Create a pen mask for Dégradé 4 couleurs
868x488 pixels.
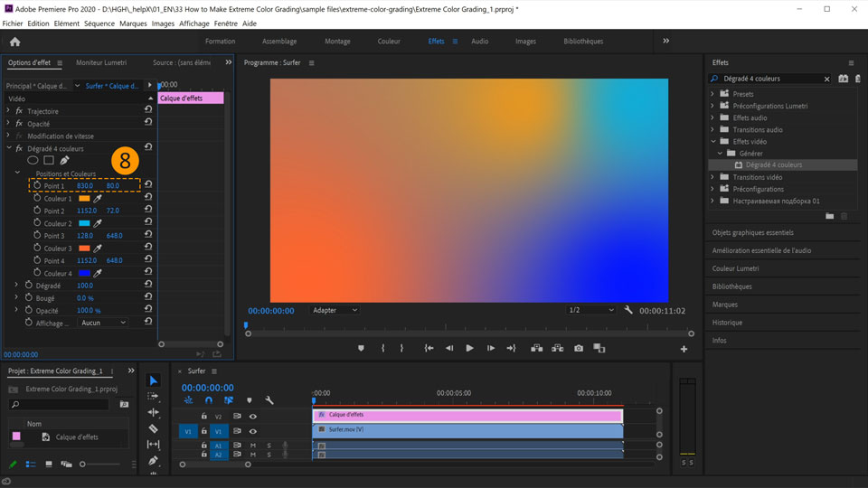click(x=64, y=161)
